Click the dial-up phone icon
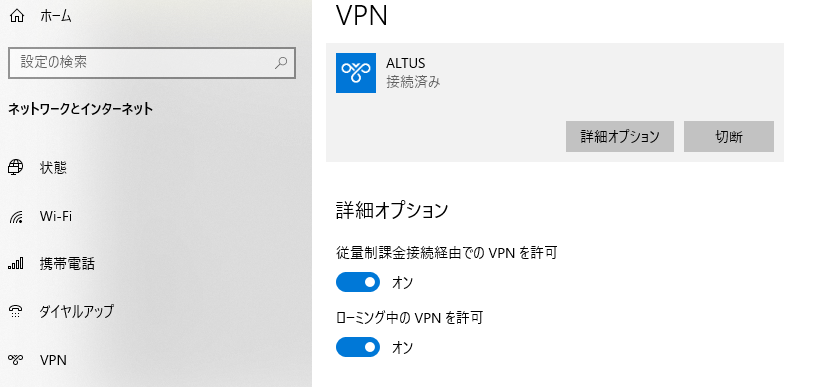Screen dimensions: 822x387 pos(16,311)
